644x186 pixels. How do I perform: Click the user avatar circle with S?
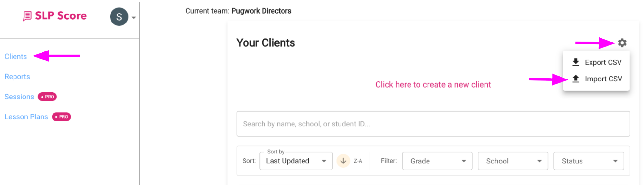click(119, 17)
